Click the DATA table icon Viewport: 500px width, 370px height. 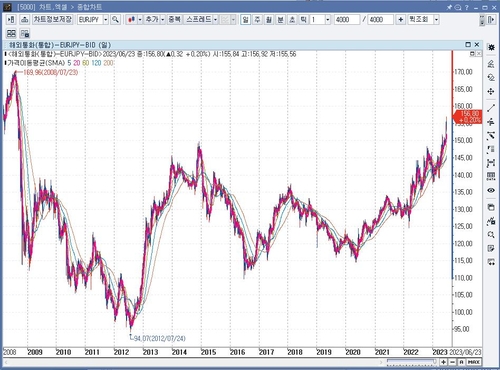[491, 176]
